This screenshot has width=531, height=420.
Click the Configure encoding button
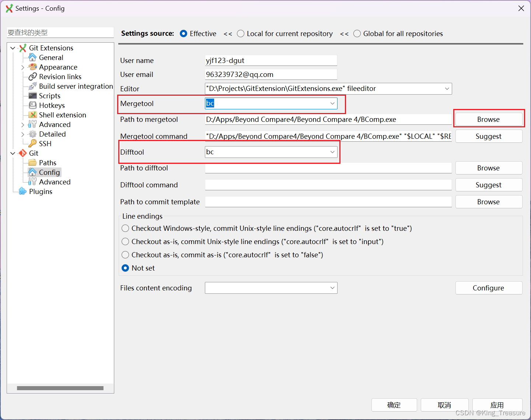tap(489, 288)
